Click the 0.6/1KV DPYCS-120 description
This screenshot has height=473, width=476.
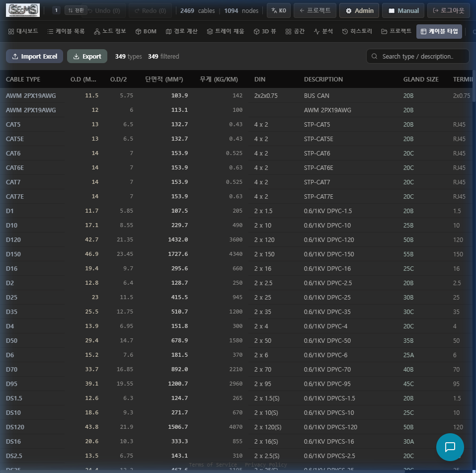pos(330,427)
